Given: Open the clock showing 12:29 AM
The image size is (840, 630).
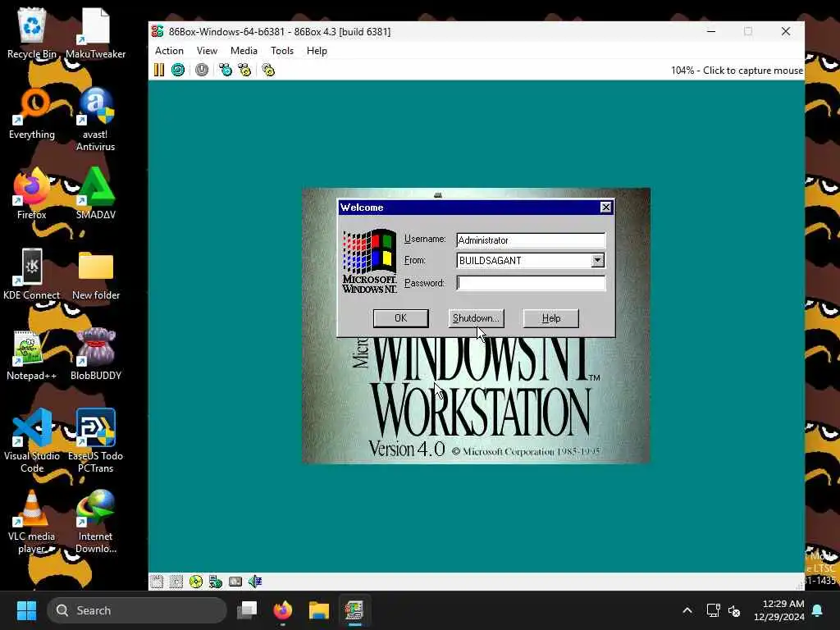Looking at the screenshot, I should point(779,610).
